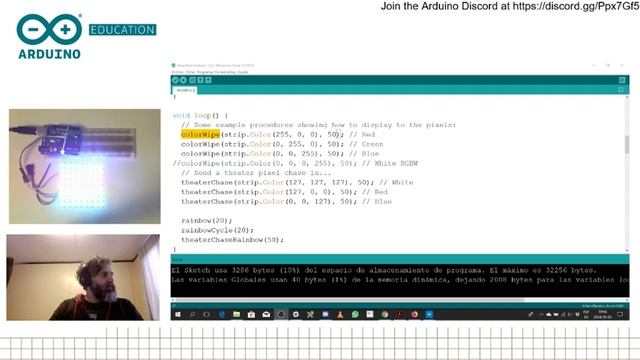Open the Archivo menu
Image resolution: width=640 pixels, height=360 pixels.
click(x=177, y=72)
